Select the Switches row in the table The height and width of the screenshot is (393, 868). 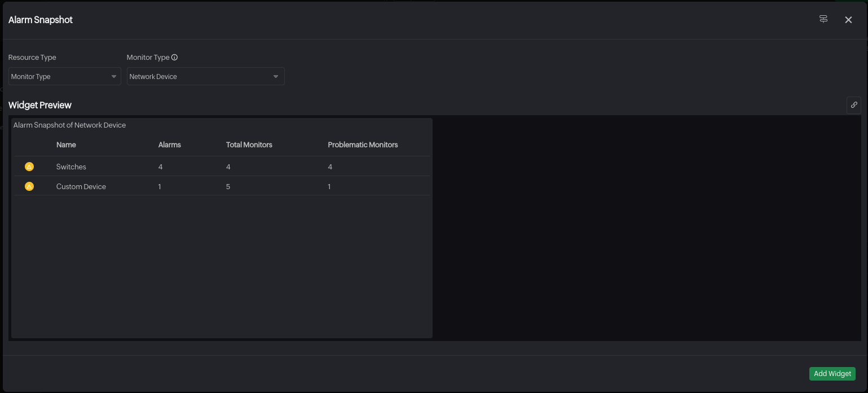[x=71, y=166]
